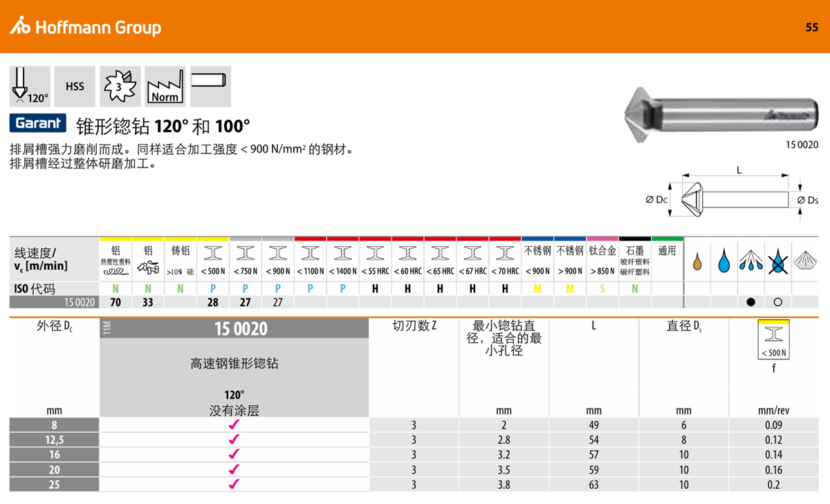Select the steel beam icon above "< 750 N"
This screenshot has height=504, width=830.
pos(246,253)
